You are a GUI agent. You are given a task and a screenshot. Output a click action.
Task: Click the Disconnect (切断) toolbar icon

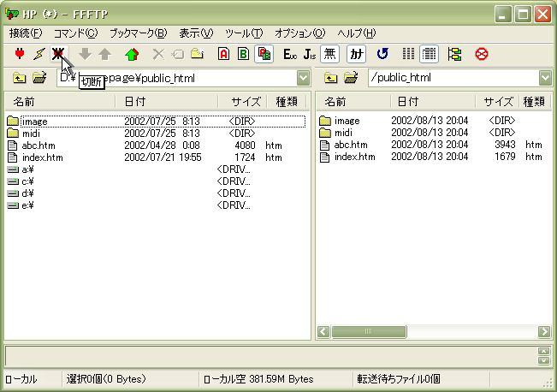click(x=57, y=54)
